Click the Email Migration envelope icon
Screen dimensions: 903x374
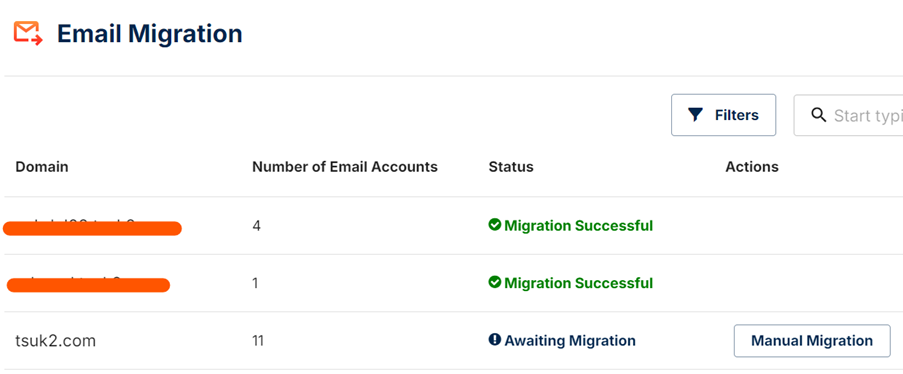[x=28, y=33]
